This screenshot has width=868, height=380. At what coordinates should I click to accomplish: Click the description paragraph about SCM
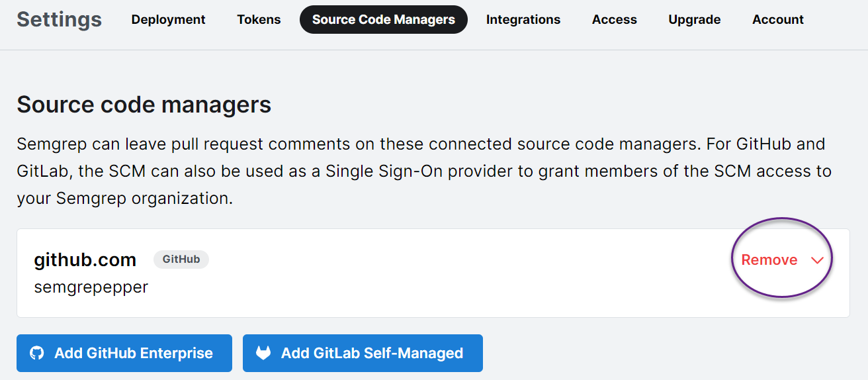[x=423, y=171]
